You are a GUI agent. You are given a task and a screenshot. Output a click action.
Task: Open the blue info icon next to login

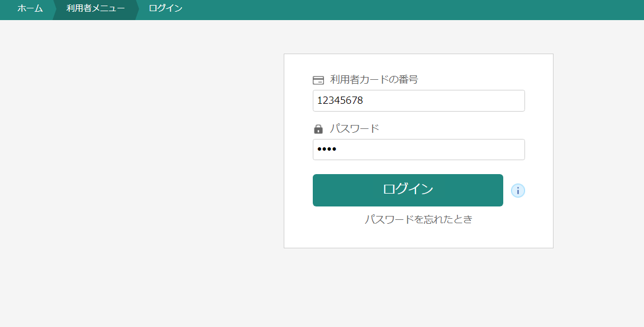pyautogui.click(x=518, y=191)
